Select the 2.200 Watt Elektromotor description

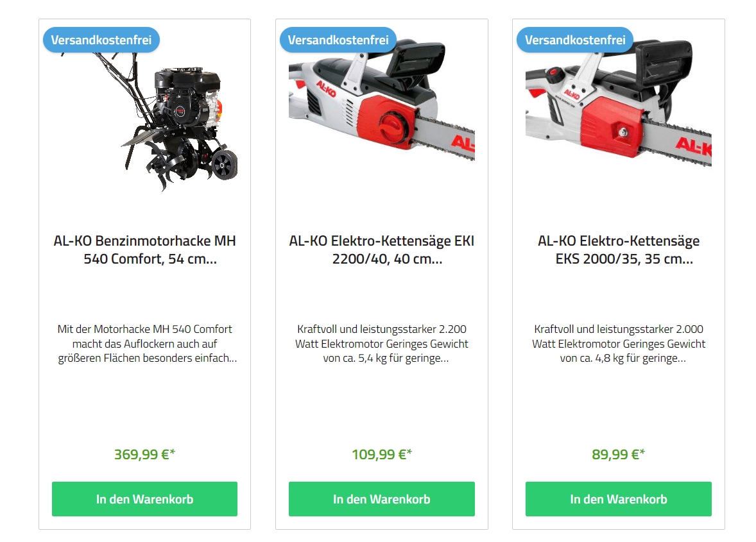click(x=381, y=344)
